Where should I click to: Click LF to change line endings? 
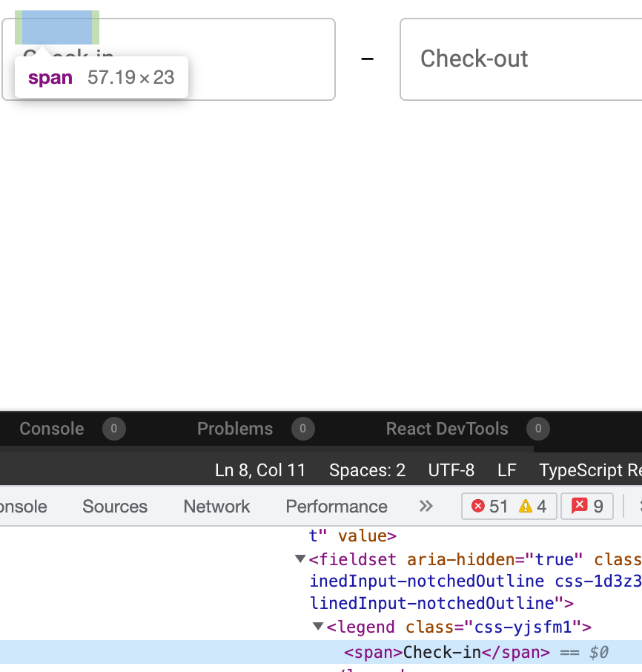click(x=506, y=470)
